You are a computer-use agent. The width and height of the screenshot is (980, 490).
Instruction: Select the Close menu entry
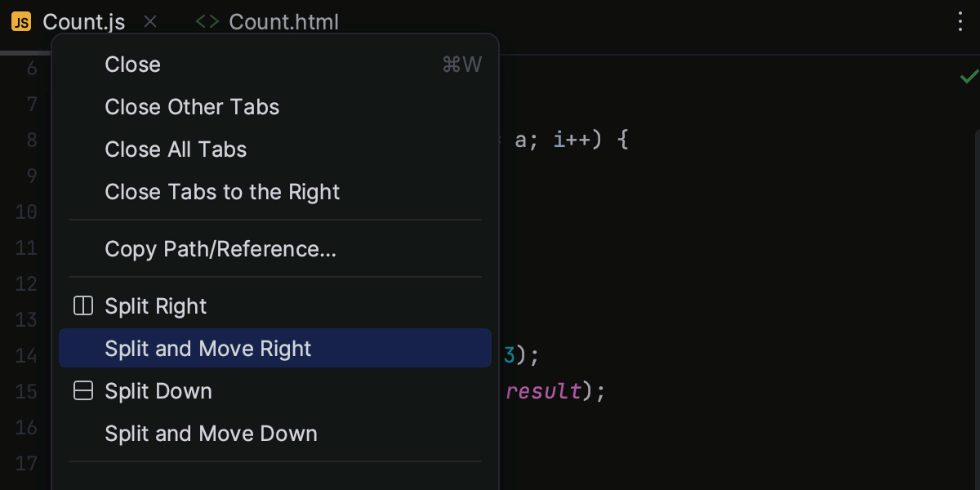(132, 64)
